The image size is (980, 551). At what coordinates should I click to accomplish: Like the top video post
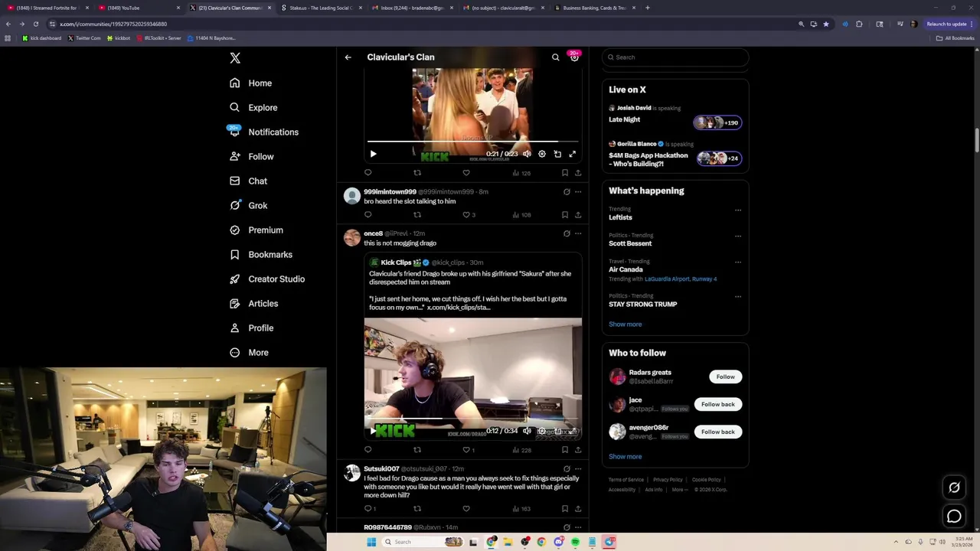tap(466, 173)
